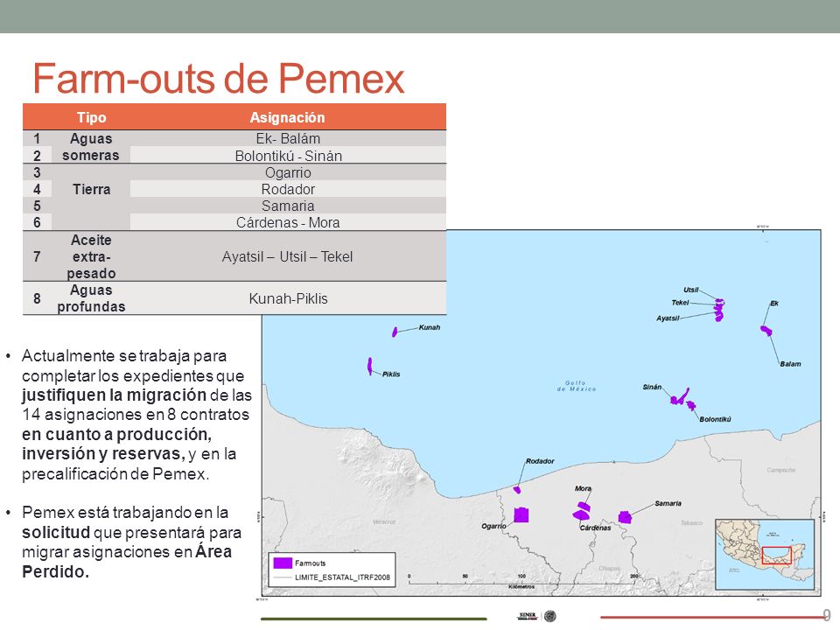Click the Mora label on the map
This screenshot has height=630, width=840.
point(583,488)
